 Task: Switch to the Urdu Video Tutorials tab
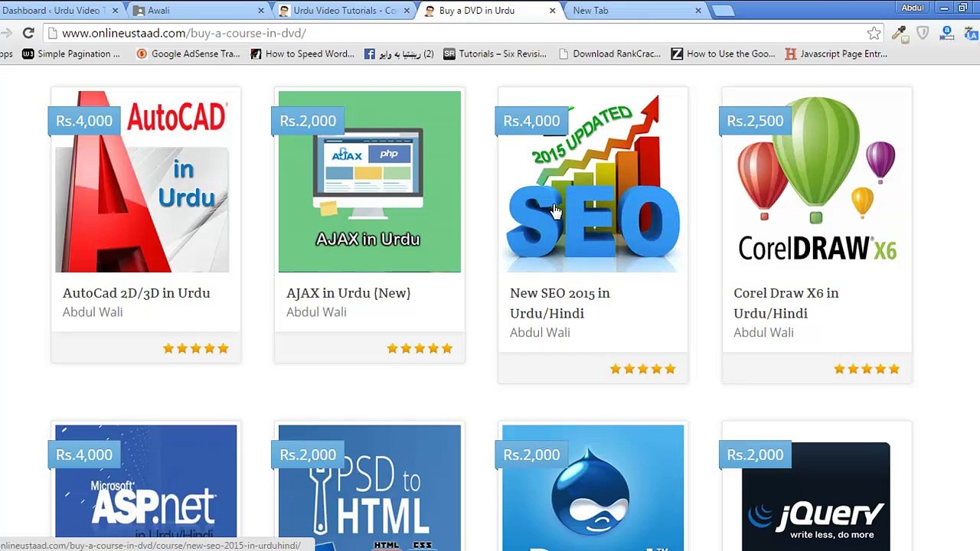tap(343, 11)
